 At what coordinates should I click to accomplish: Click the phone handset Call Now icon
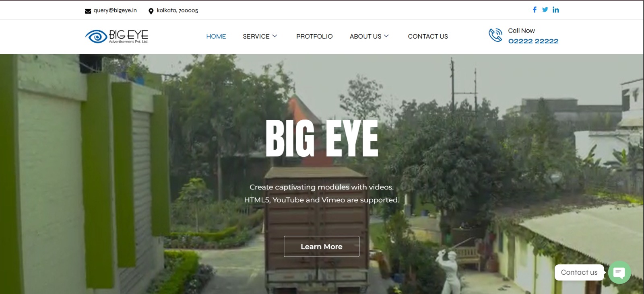495,35
